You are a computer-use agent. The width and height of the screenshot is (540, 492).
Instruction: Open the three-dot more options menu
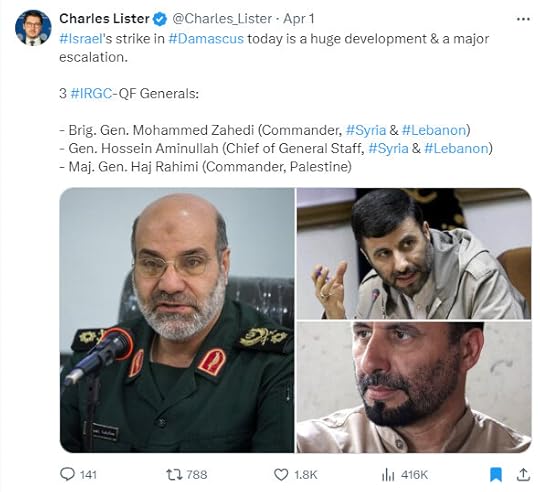click(x=523, y=19)
